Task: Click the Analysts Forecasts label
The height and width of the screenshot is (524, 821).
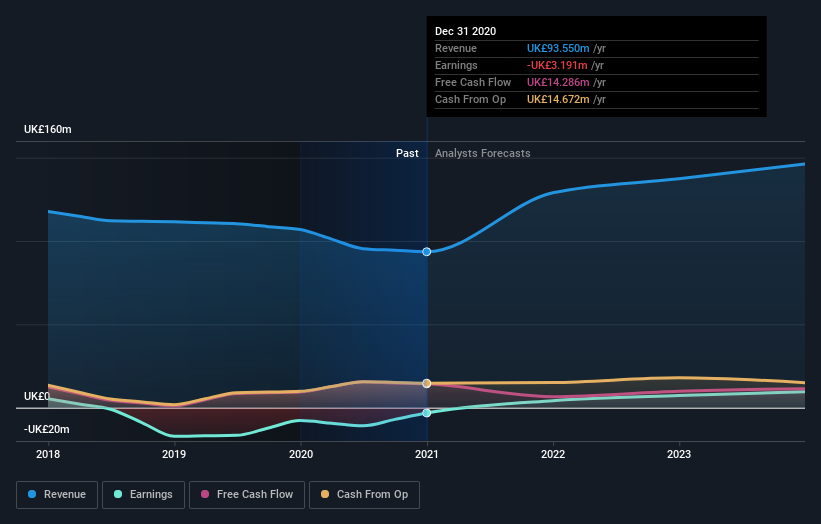Action: (x=483, y=153)
